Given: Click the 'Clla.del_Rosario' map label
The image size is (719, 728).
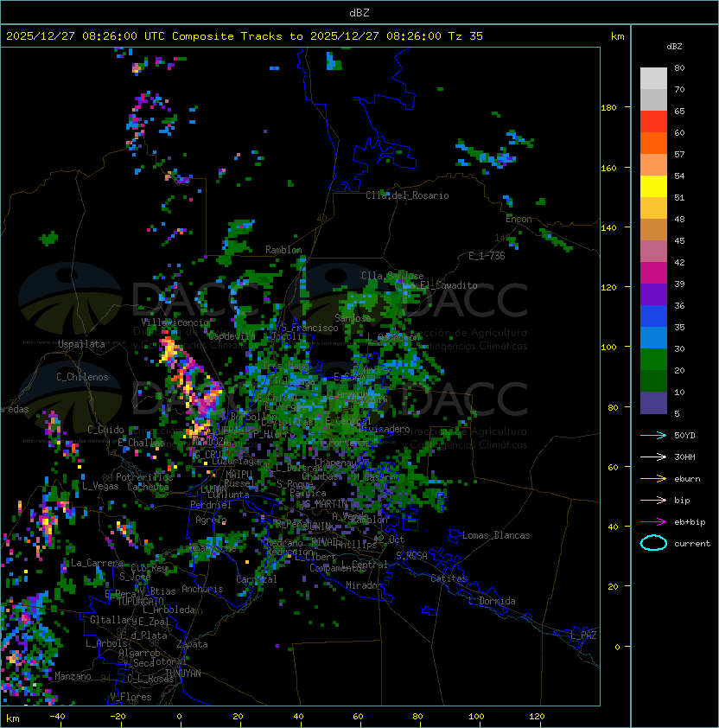Looking at the screenshot, I should coord(407,195).
